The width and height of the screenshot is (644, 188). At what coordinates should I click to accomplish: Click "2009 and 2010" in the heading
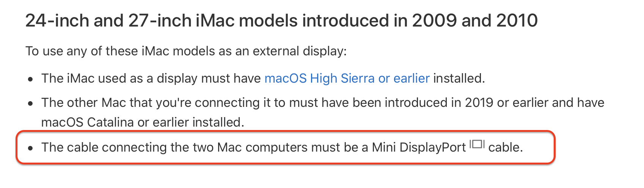click(x=475, y=20)
